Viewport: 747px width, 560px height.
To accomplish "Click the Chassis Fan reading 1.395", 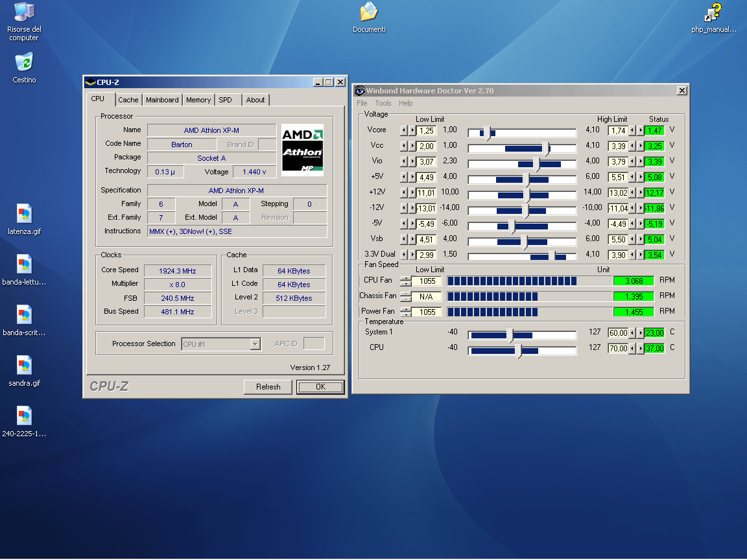I will 634,296.
